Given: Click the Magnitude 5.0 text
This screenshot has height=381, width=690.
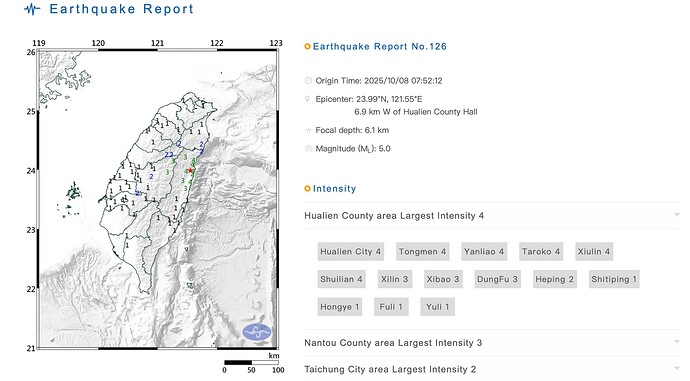Looking at the screenshot, I should (x=353, y=149).
